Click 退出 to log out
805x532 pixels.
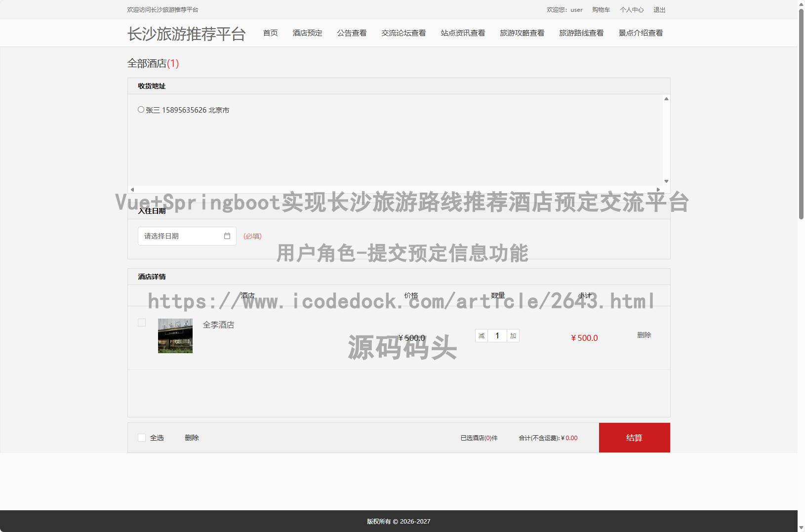659,10
